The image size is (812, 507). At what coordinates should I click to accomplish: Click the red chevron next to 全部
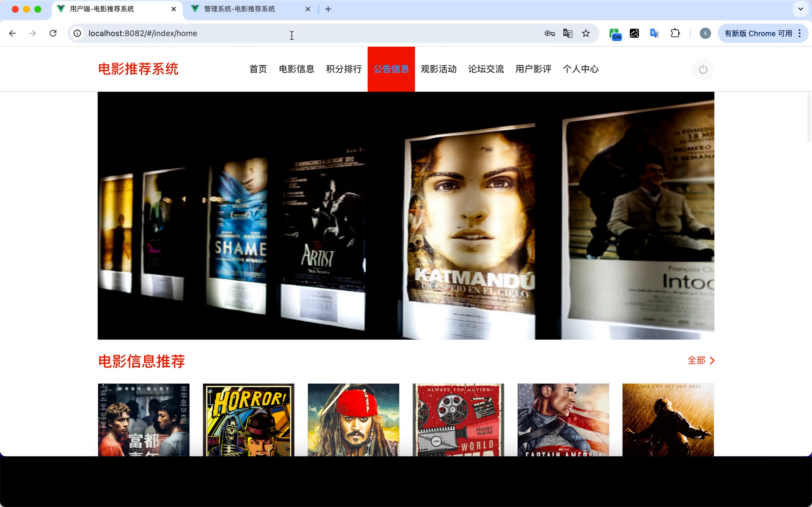coord(712,361)
